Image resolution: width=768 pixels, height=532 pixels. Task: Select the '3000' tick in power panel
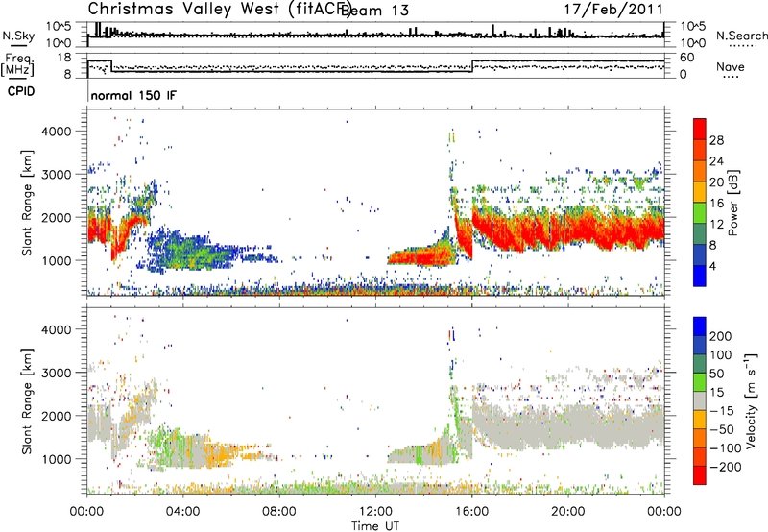[x=57, y=175]
